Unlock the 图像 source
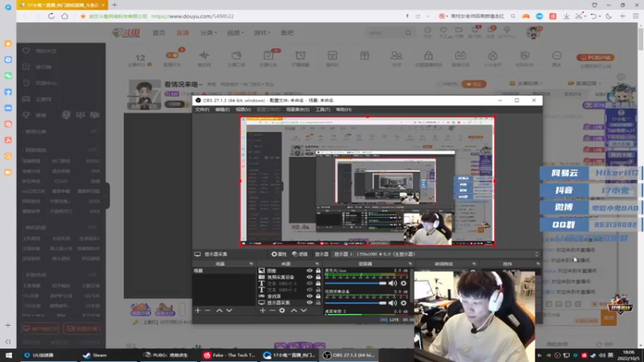 (x=318, y=271)
